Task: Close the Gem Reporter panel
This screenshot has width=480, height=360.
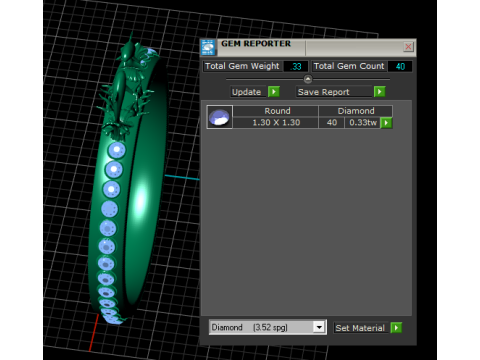Action: (x=408, y=47)
